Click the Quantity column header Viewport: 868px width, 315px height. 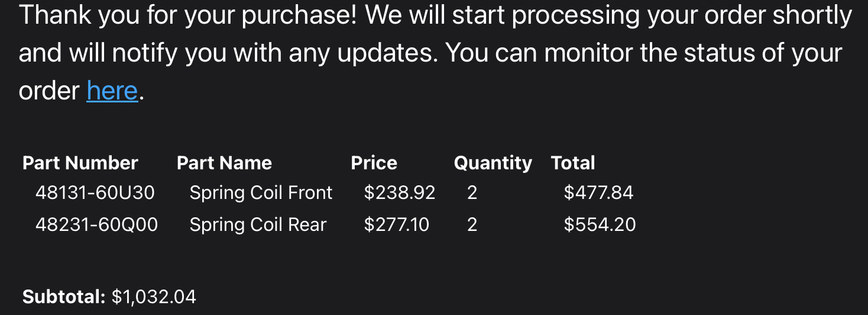click(x=493, y=163)
